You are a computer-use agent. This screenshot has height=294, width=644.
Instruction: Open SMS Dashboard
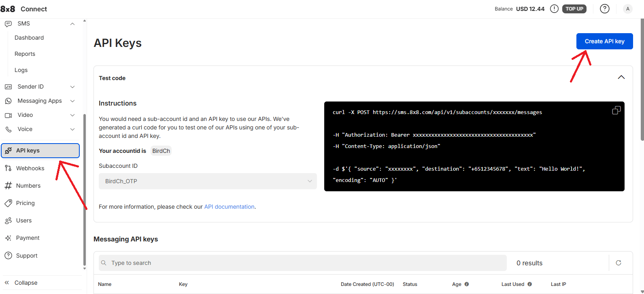pyautogui.click(x=29, y=38)
